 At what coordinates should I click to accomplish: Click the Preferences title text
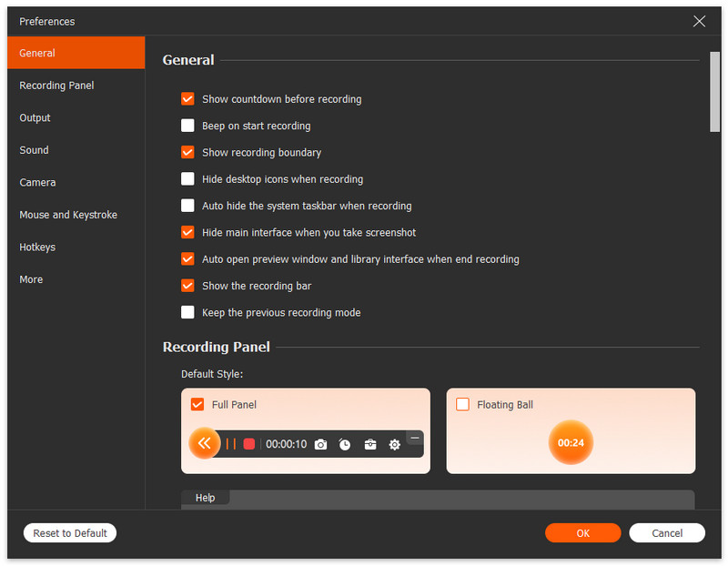coord(47,21)
